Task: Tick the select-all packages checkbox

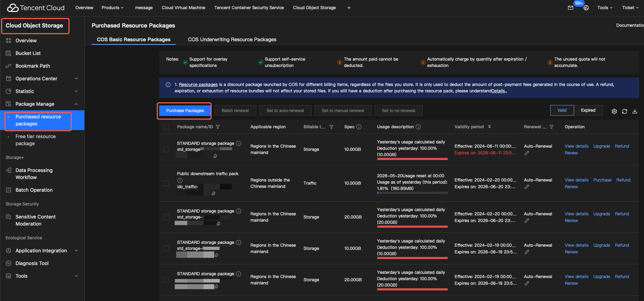Action: point(166,127)
